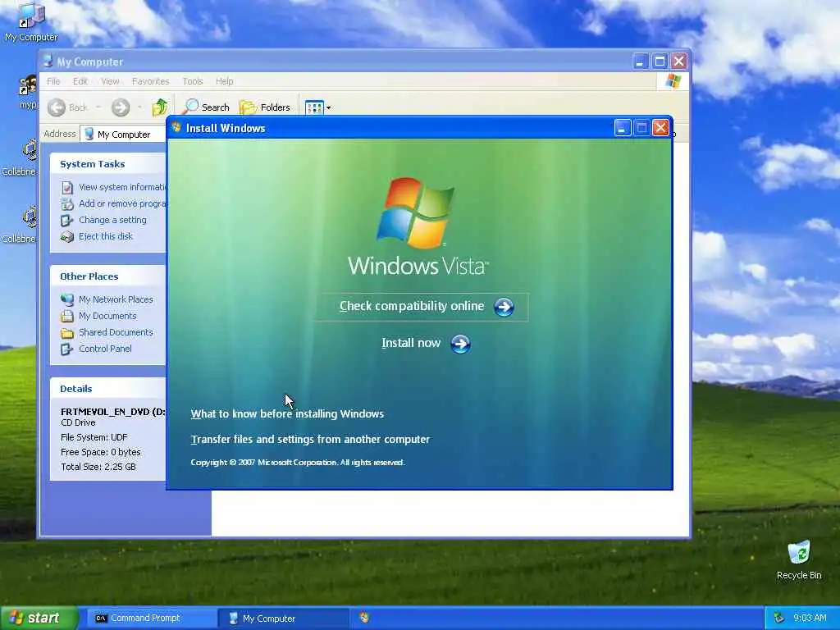
Task: Click the Add or remove programs icon
Action: [x=67, y=204]
